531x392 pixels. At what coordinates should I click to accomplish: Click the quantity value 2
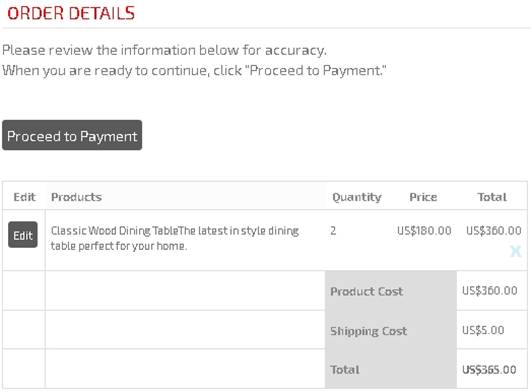[x=333, y=231]
